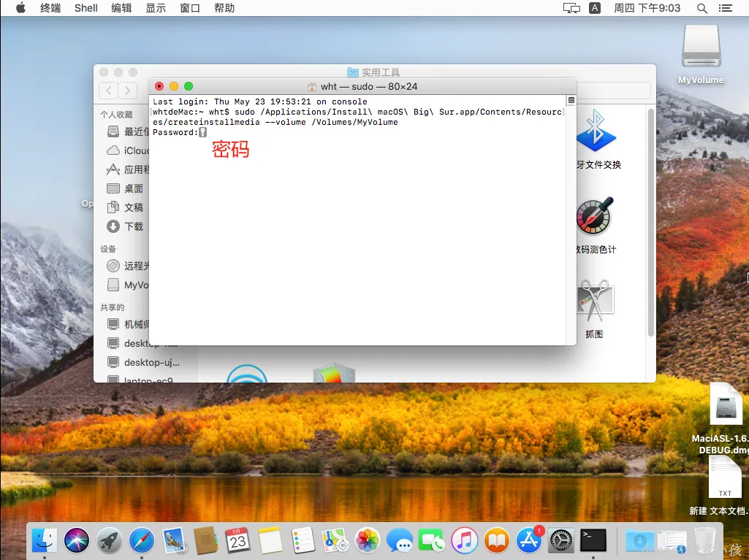
Task: Open Photos from the Dock
Action: 368,540
